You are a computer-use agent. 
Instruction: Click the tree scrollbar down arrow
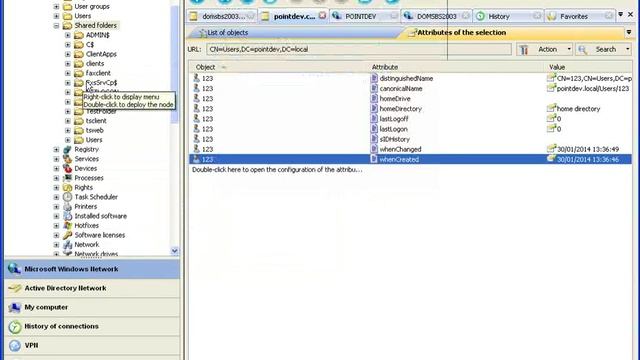(x=175, y=251)
